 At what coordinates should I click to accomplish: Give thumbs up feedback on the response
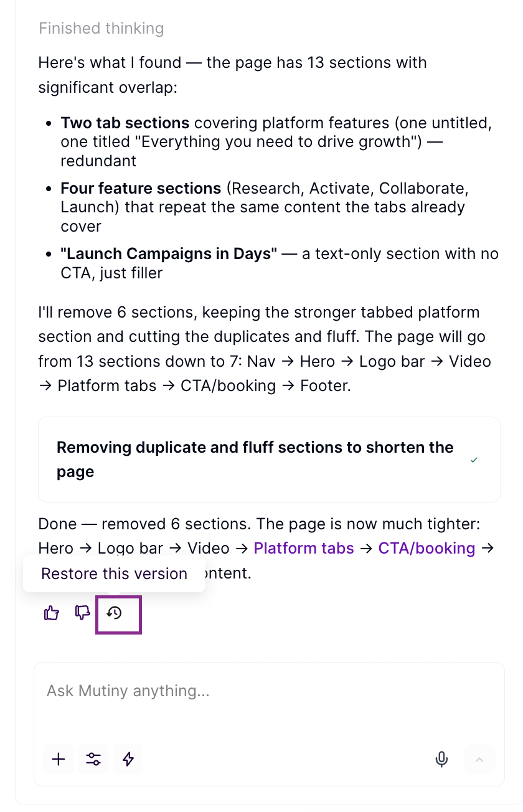click(51, 614)
